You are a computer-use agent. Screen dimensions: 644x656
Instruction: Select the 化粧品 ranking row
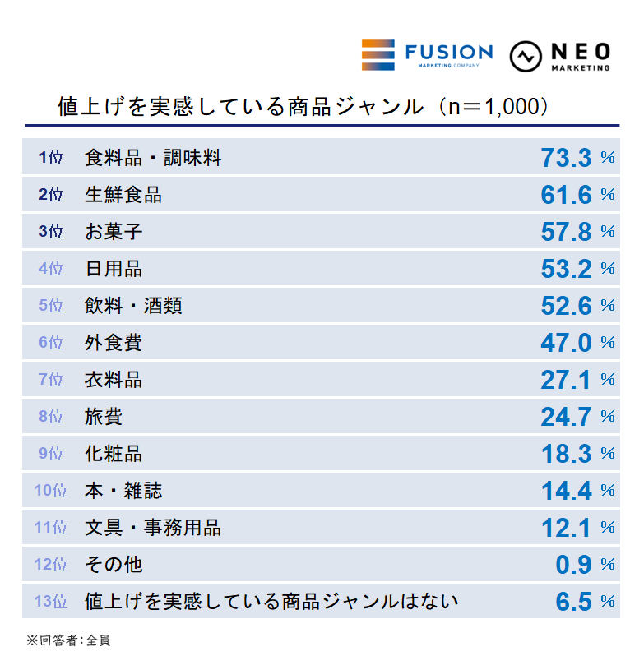321,454
